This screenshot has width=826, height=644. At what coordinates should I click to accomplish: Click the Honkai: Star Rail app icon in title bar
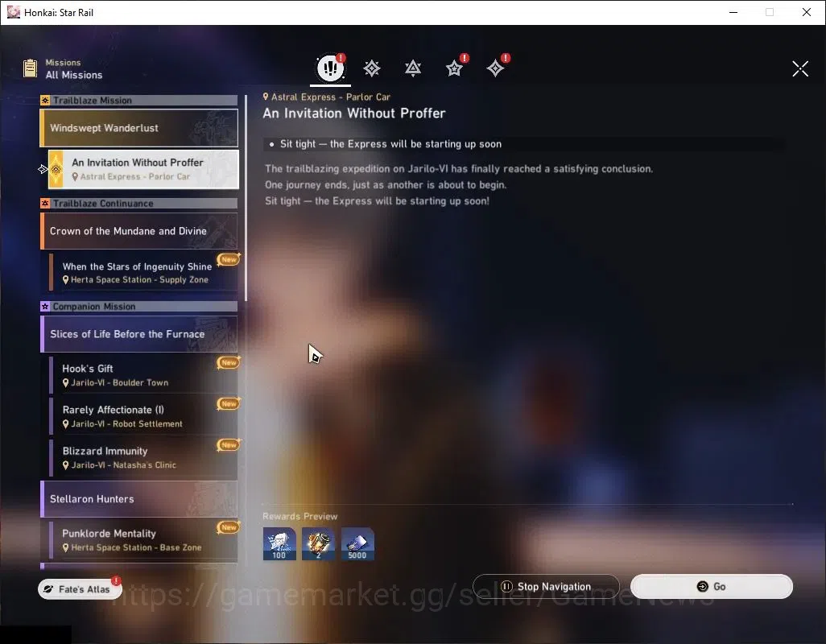pyautogui.click(x=13, y=12)
